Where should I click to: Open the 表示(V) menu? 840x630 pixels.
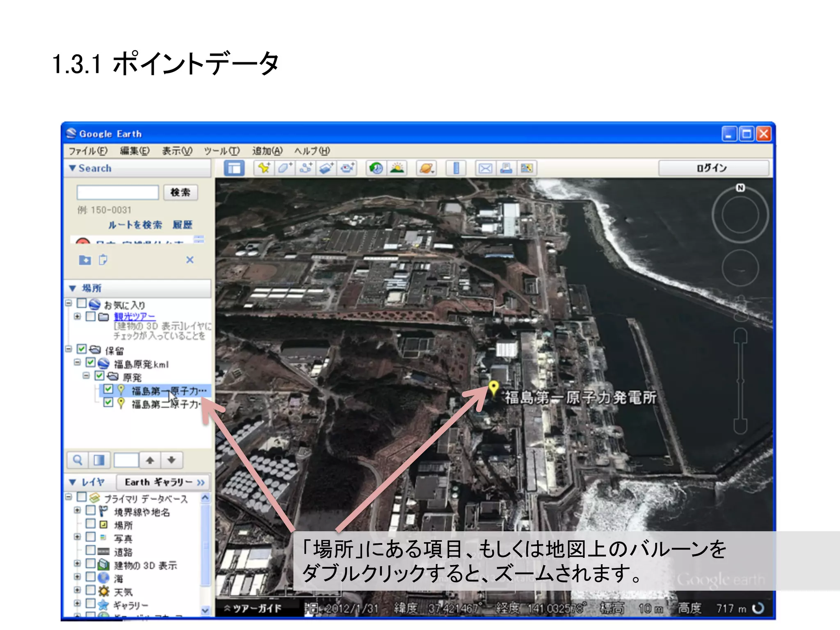(177, 151)
